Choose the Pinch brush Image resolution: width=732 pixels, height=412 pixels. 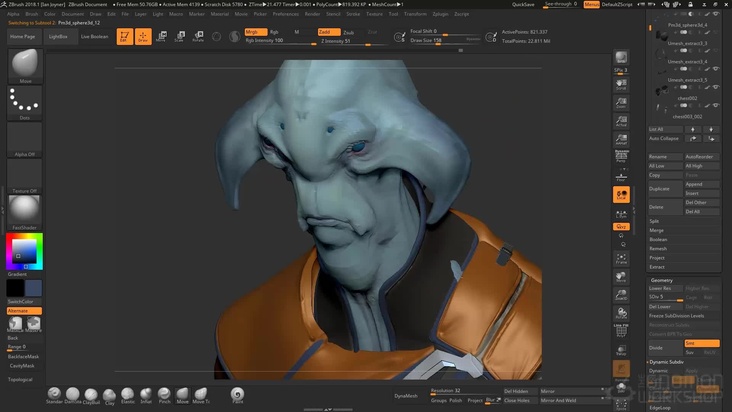click(164, 393)
